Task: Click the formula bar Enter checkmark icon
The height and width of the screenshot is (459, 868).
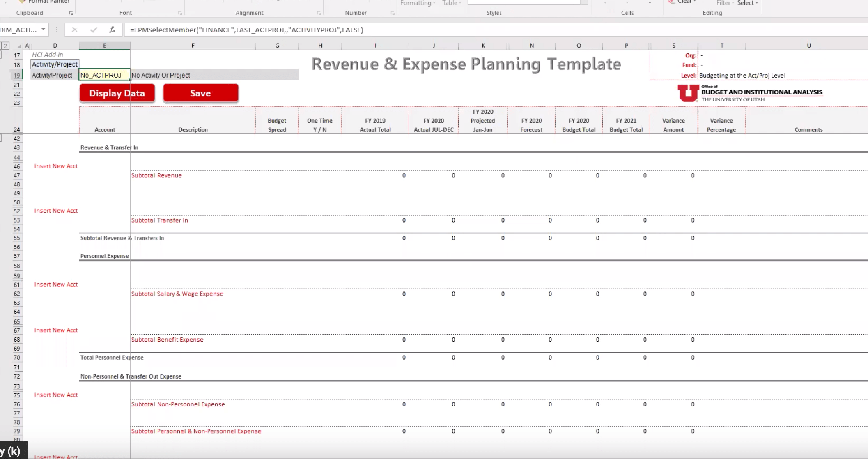Action: coord(94,30)
